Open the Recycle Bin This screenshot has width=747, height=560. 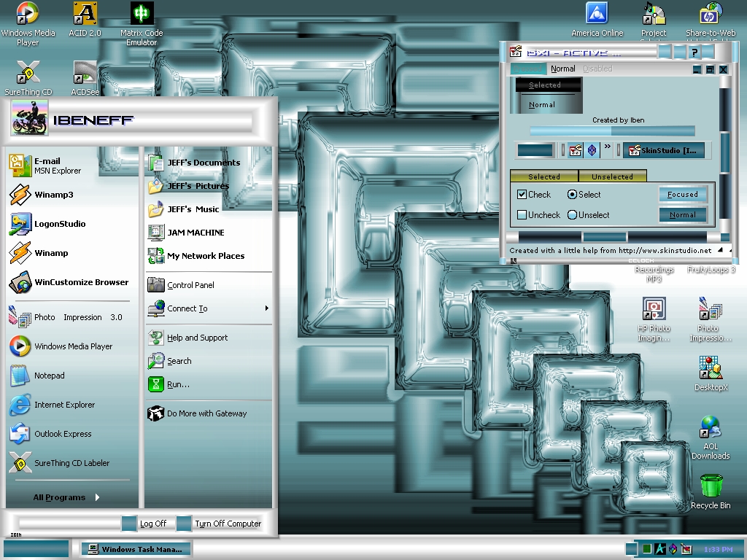tap(711, 492)
